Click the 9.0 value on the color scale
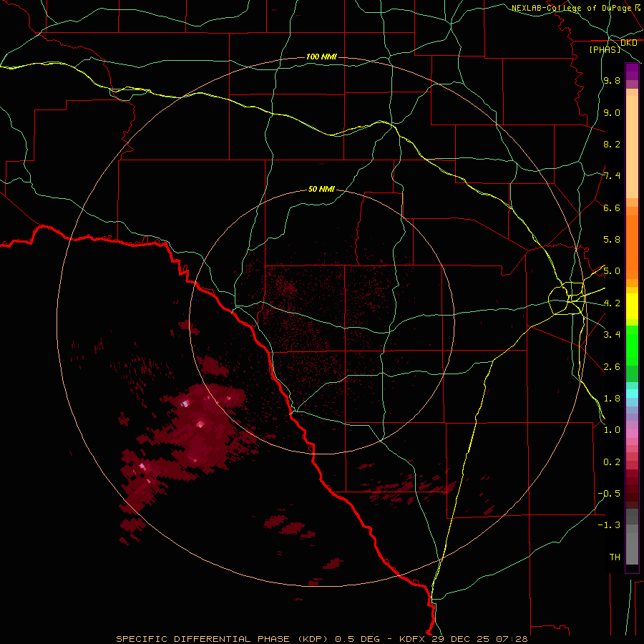The height and width of the screenshot is (644, 644). [612, 112]
